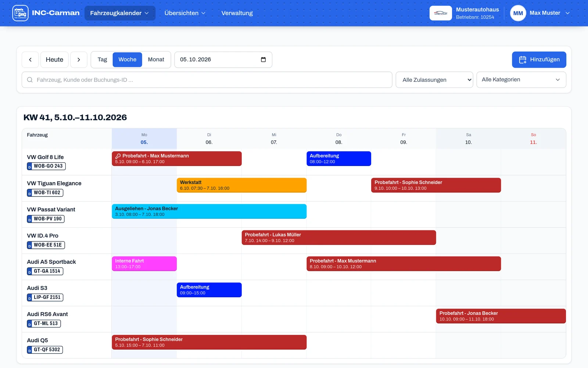Open the Probefahrt Jonas Becker booking

click(501, 316)
